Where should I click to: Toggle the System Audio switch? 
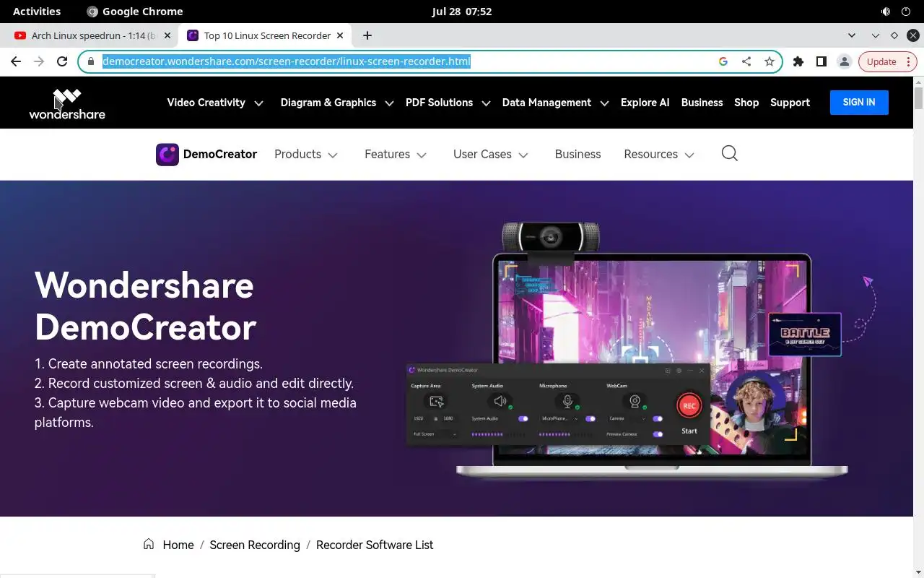click(523, 418)
